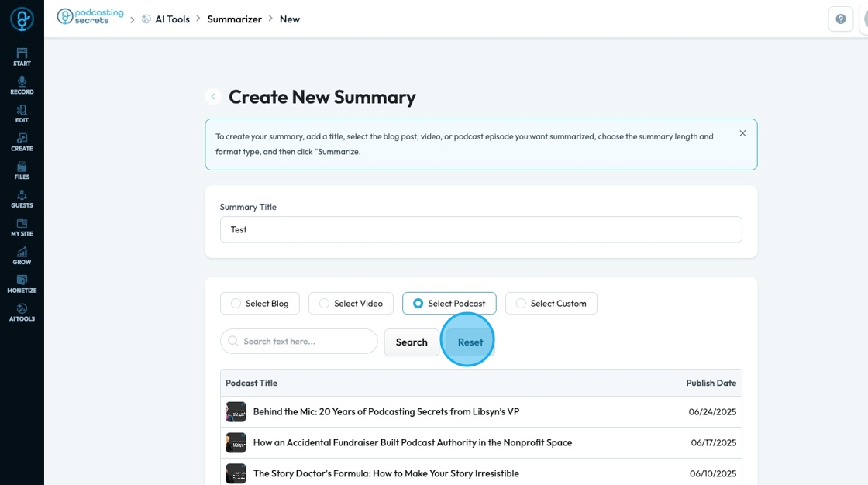
Task: Open the Guests section
Action: click(x=22, y=199)
